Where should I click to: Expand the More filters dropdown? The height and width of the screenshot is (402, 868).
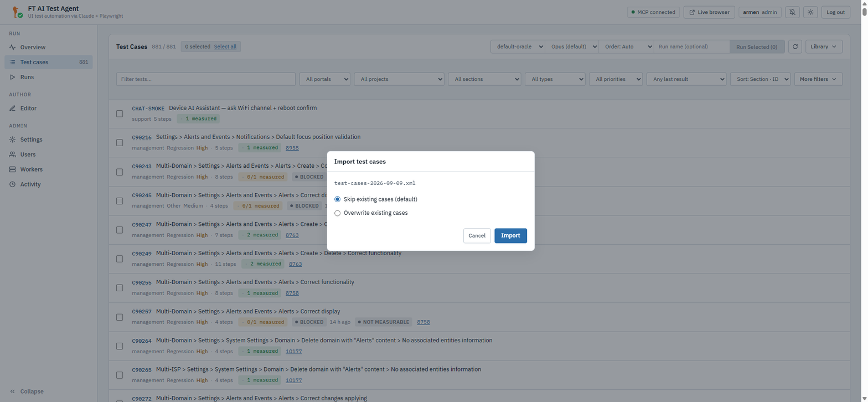click(x=818, y=79)
